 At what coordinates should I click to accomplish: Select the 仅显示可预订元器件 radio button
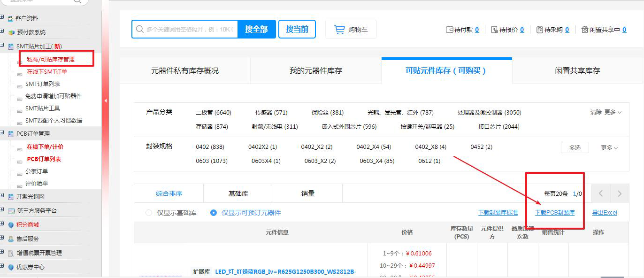tap(214, 213)
